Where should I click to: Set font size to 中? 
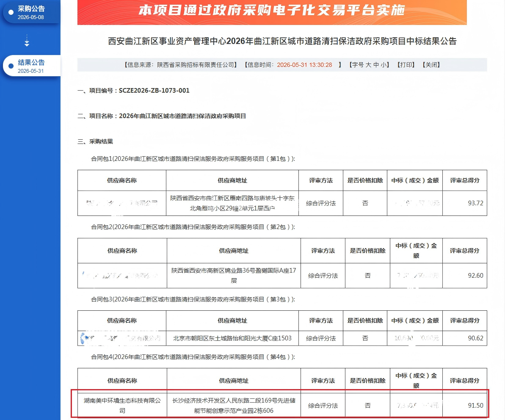376,65
